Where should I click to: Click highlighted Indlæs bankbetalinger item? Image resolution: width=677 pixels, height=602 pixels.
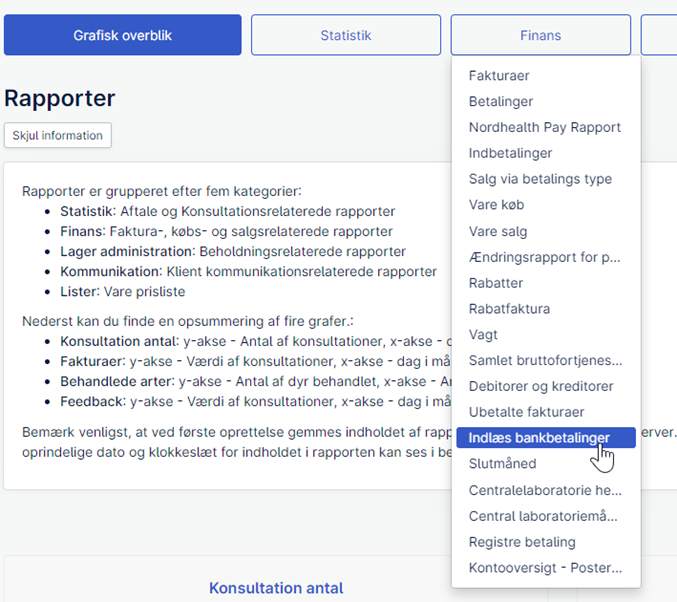click(x=546, y=438)
